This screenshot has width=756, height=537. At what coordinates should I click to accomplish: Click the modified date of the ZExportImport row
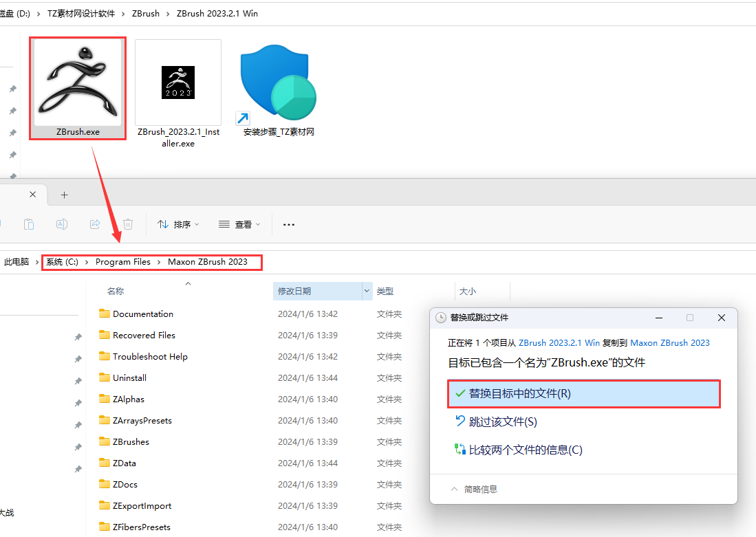pos(307,505)
